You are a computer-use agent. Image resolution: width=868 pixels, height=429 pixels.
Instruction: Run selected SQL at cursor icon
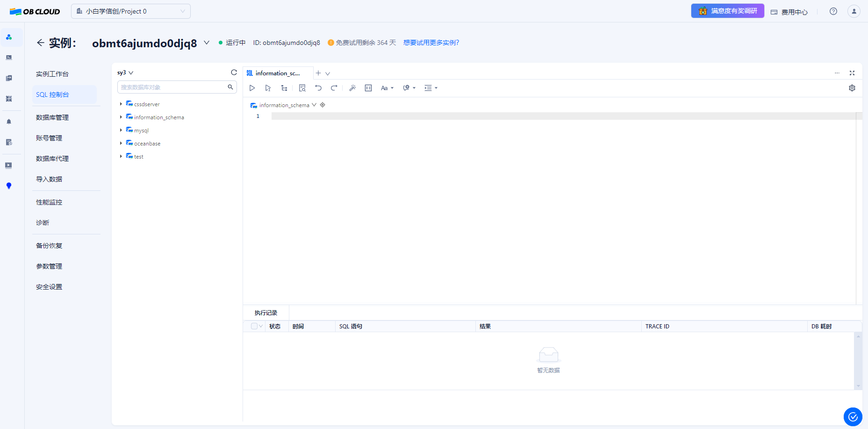point(268,88)
